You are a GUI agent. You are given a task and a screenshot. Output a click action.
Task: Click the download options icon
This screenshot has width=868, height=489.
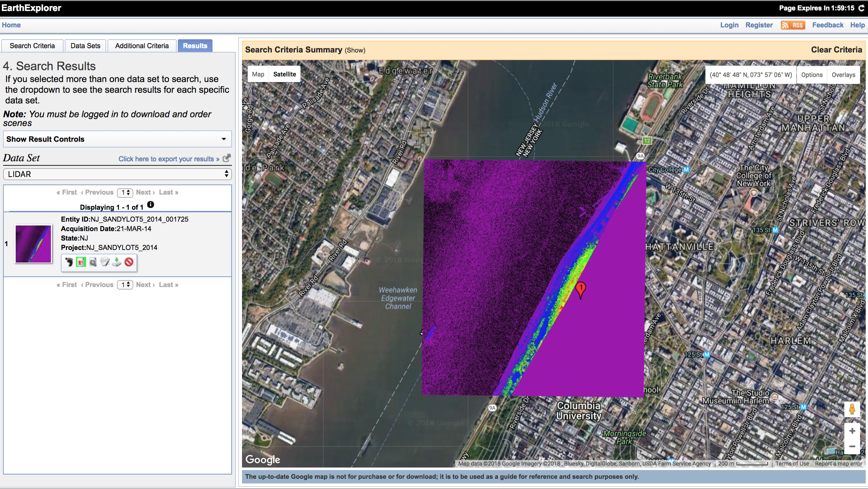click(x=117, y=262)
